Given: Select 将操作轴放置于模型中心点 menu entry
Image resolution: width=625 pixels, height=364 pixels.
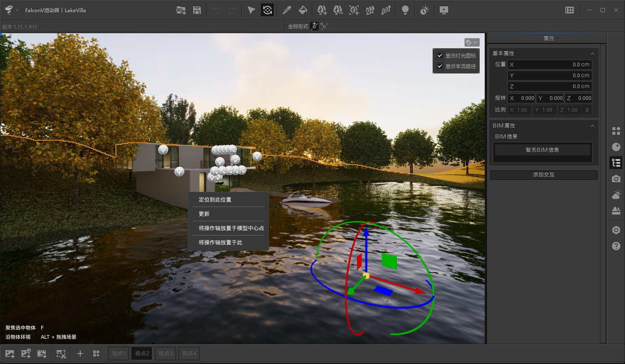Looking at the screenshot, I should (231, 228).
